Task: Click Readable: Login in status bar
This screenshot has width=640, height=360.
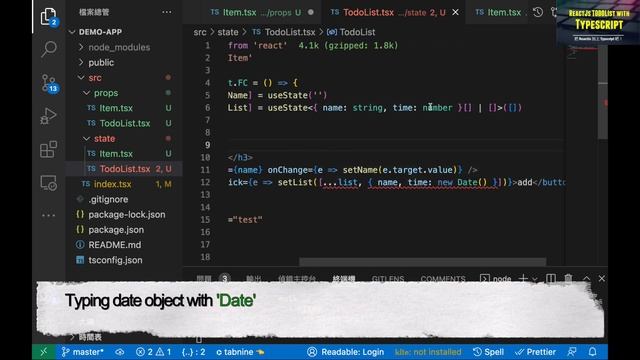Action: tap(345, 352)
